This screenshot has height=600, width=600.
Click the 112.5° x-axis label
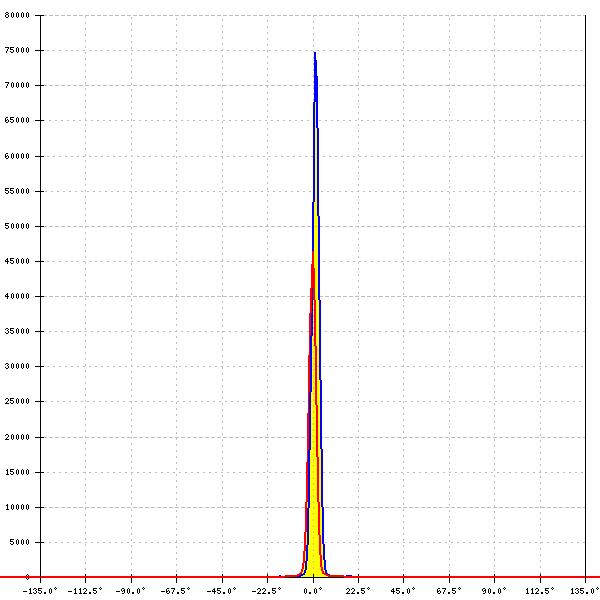540,590
